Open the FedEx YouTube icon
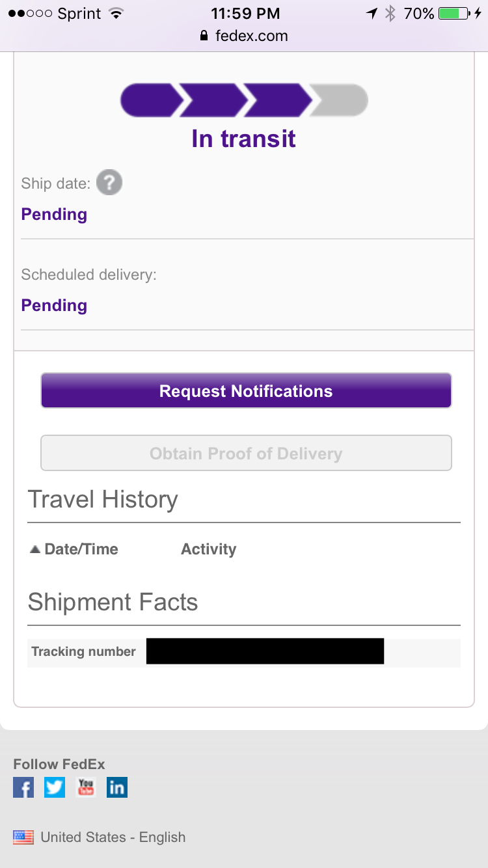The image size is (488, 868). point(86,787)
